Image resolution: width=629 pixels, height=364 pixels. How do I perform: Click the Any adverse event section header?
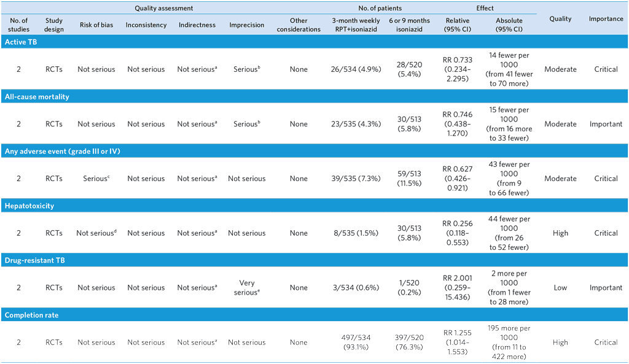click(61, 151)
